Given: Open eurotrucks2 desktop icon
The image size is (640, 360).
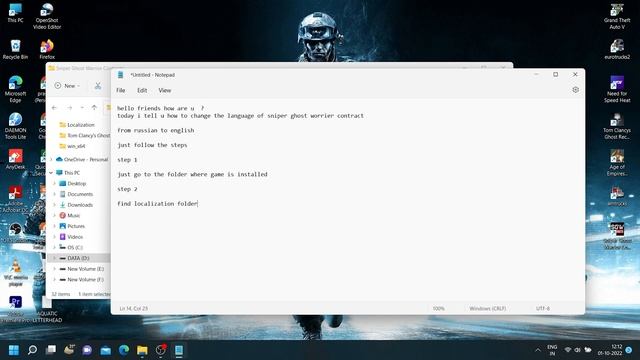Looking at the screenshot, I should coord(617,50).
